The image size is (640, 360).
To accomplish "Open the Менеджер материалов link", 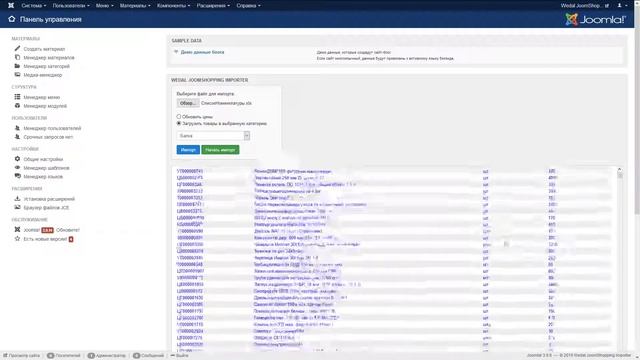I will click(49, 58).
